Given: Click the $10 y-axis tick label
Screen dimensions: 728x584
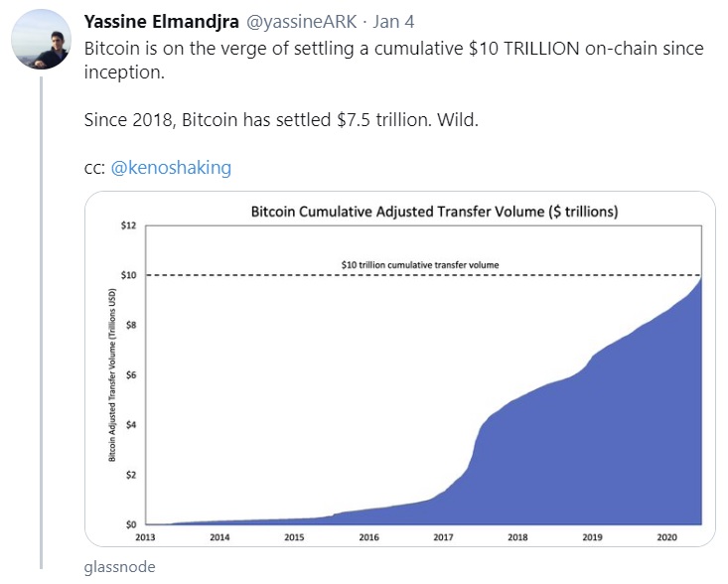Looking at the screenshot, I should 128,275.
